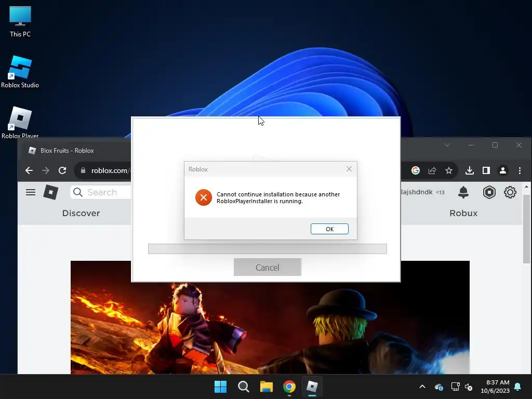The width and height of the screenshot is (532, 399).
Task: Reload the Roblox page in Chrome
Action: (x=62, y=170)
